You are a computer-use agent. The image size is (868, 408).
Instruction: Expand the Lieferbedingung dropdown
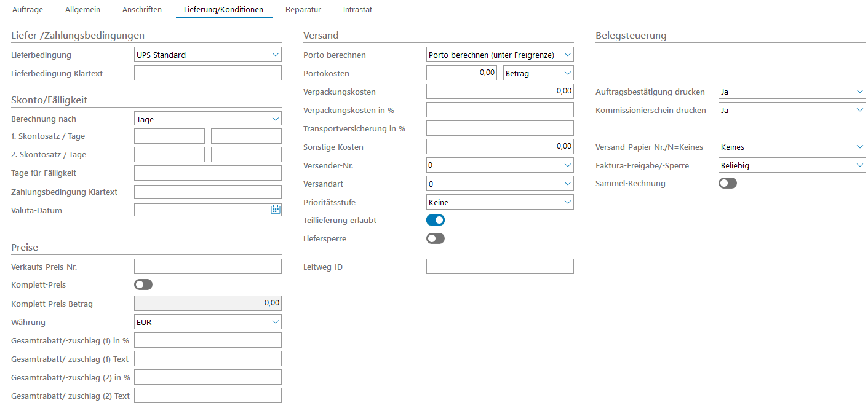[x=275, y=55]
